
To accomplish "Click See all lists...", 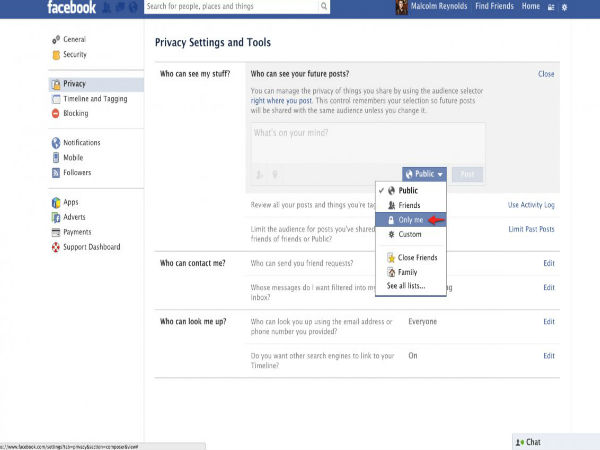I will coord(406,286).
